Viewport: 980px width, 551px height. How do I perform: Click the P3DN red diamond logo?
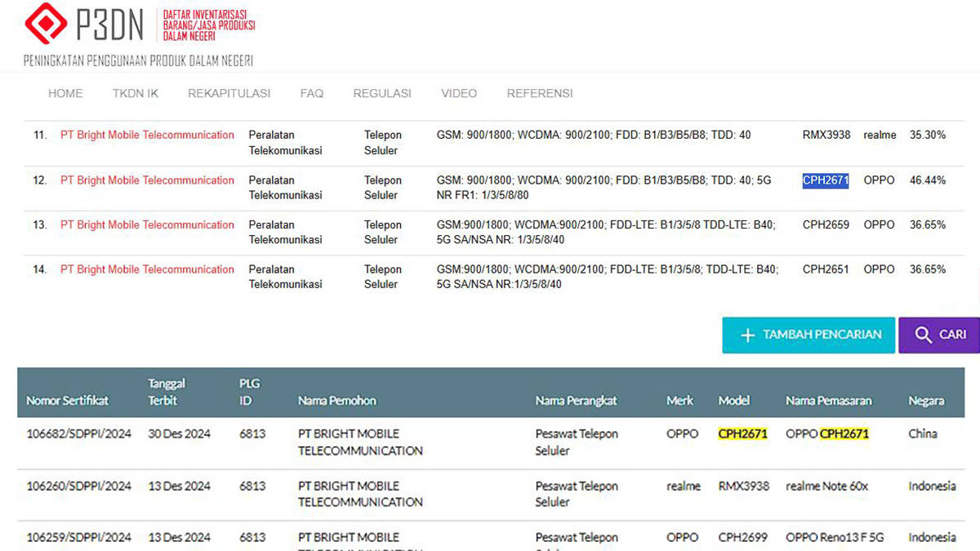pyautogui.click(x=46, y=23)
